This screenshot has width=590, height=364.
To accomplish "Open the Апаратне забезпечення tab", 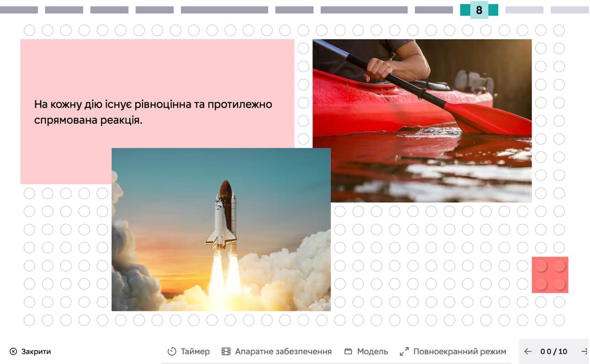I will tap(283, 352).
